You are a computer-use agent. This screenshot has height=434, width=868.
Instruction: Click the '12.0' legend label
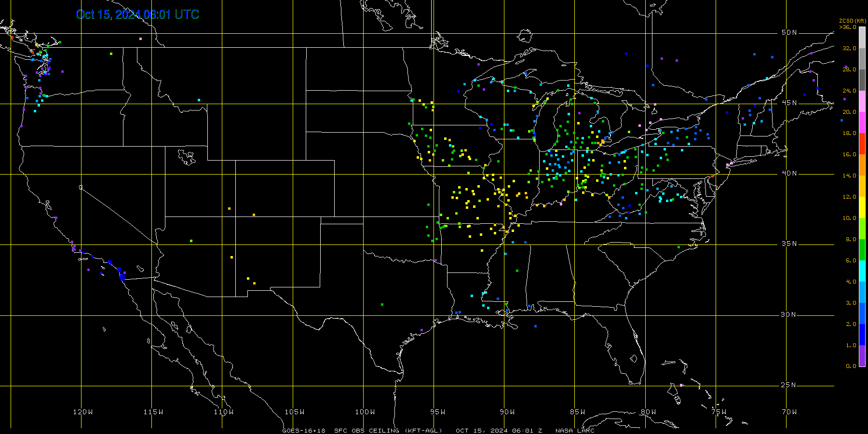pos(850,197)
